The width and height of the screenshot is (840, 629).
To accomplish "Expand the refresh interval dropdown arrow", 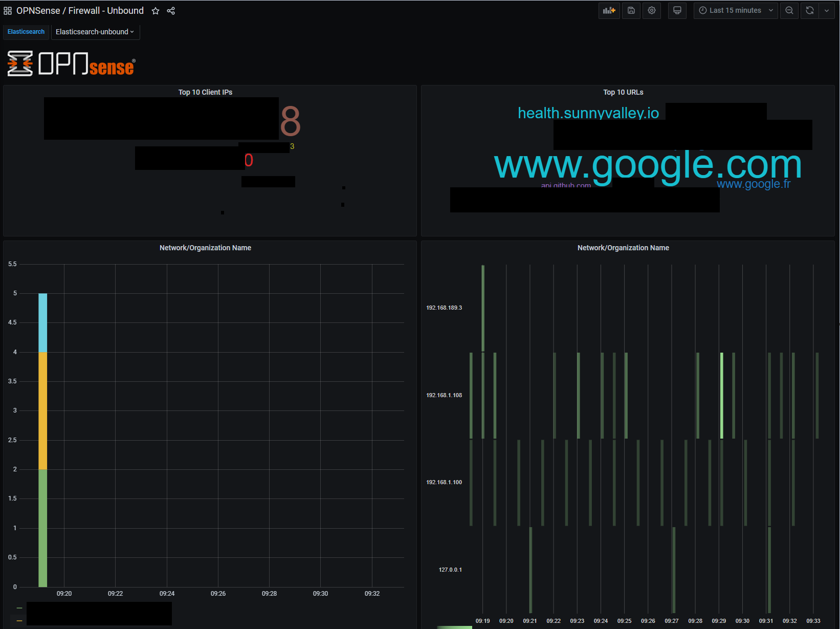I will pyautogui.click(x=827, y=10).
